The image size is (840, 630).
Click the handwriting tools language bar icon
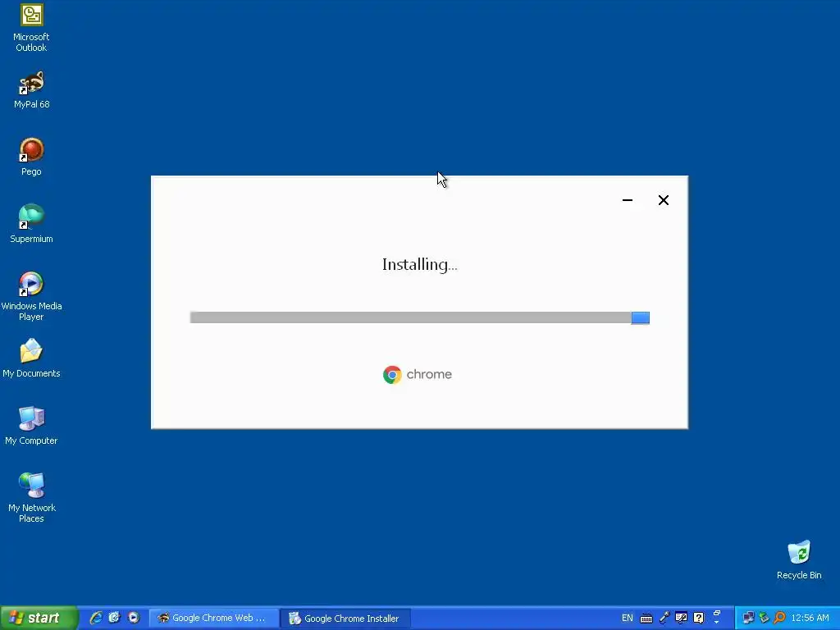(x=682, y=618)
